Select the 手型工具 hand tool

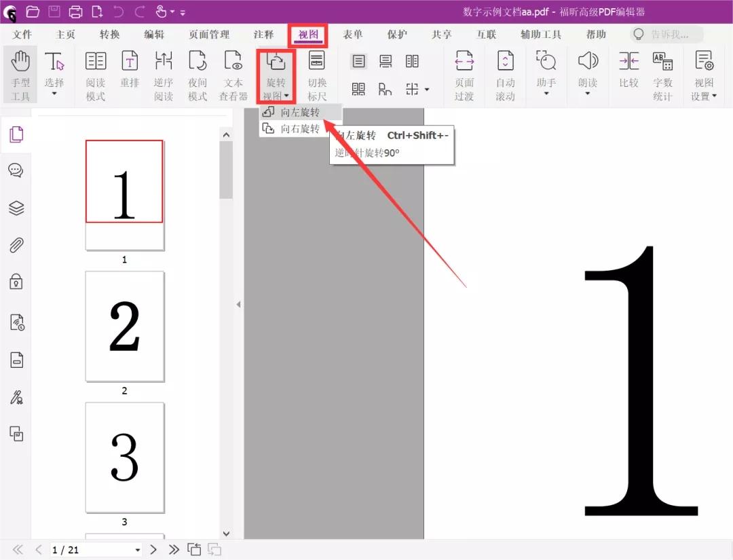pyautogui.click(x=20, y=75)
